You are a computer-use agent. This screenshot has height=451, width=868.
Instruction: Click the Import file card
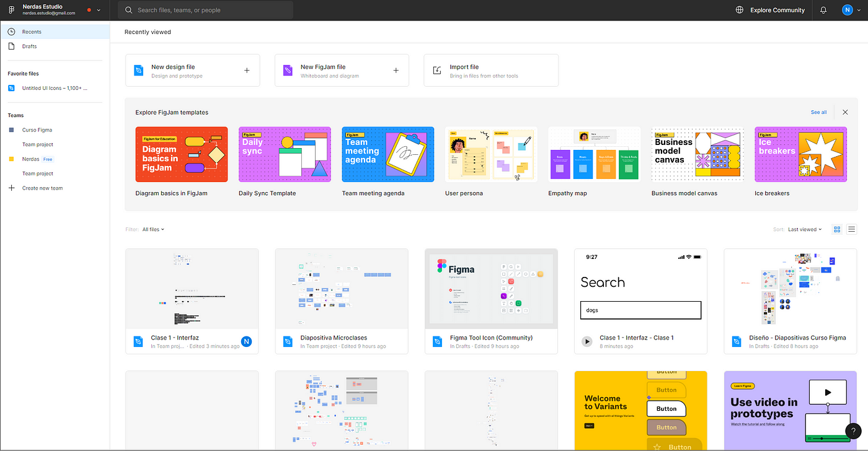click(x=491, y=71)
